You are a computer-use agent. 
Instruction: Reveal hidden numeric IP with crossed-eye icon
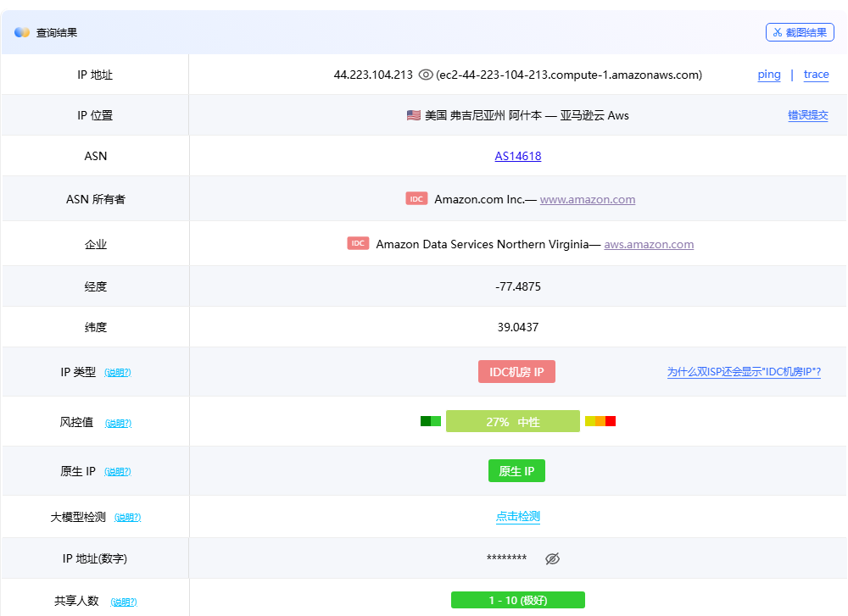[553, 558]
